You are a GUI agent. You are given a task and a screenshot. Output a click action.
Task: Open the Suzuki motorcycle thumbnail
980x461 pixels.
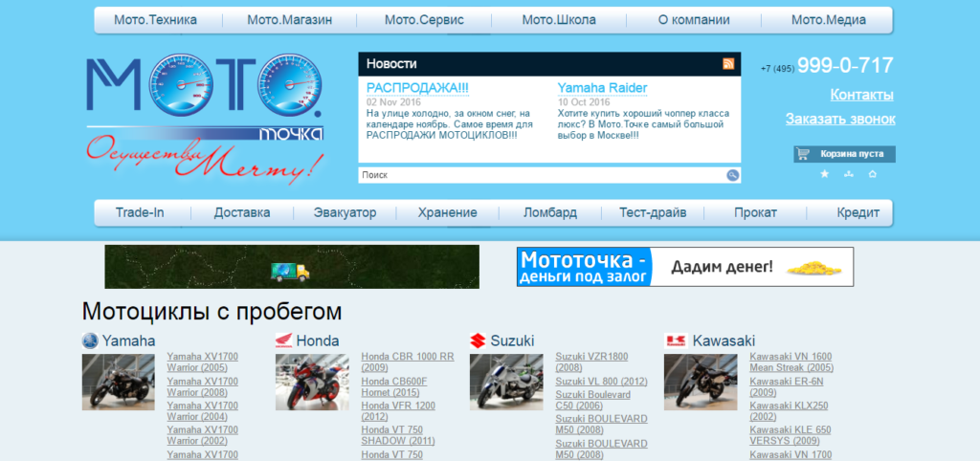click(x=506, y=383)
